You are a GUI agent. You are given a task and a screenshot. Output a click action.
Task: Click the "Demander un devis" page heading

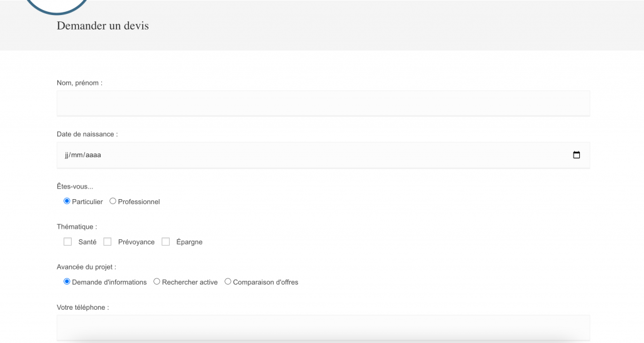(x=103, y=26)
